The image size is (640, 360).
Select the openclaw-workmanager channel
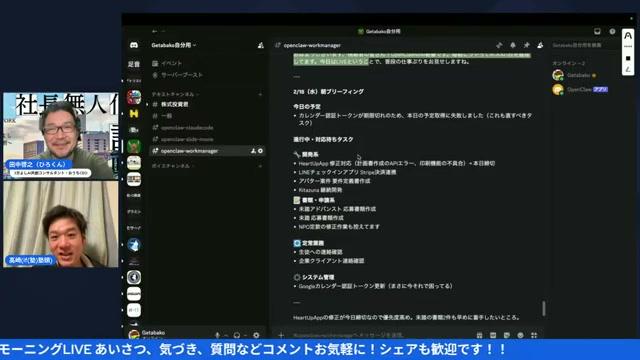pyautogui.click(x=207, y=151)
